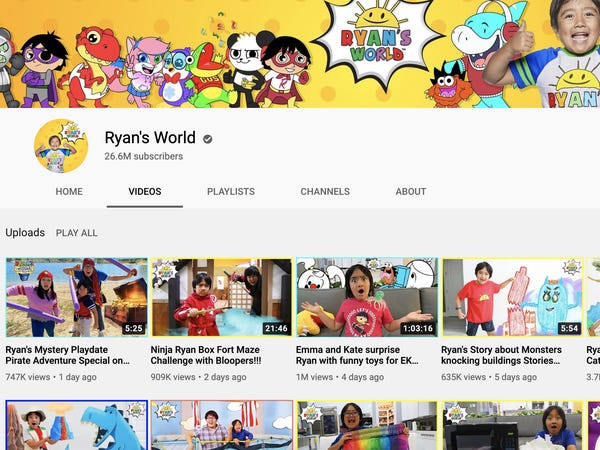Click the Uploads section heading

tap(25, 233)
